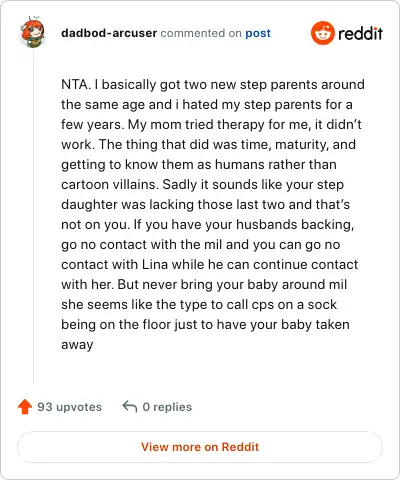Screen dimensions: 400x480
Task: Click the "View more on Reddit" button
Action: tap(200, 447)
